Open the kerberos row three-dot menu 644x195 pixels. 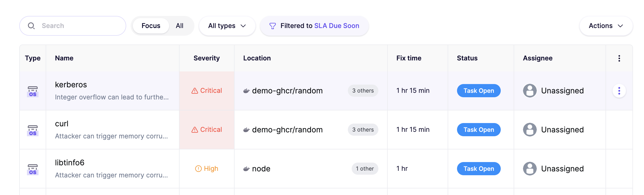point(619,91)
